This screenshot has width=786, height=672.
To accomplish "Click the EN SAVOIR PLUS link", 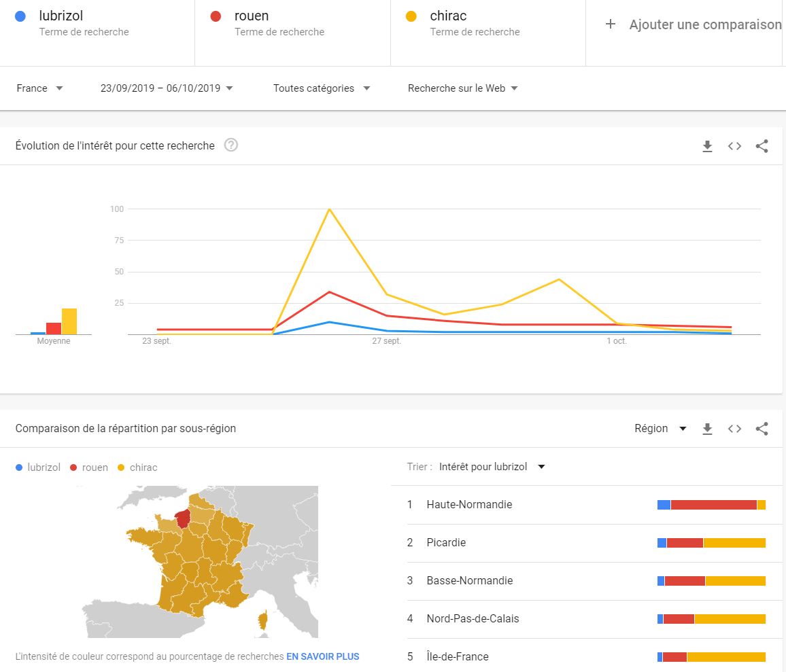I will click(322, 656).
